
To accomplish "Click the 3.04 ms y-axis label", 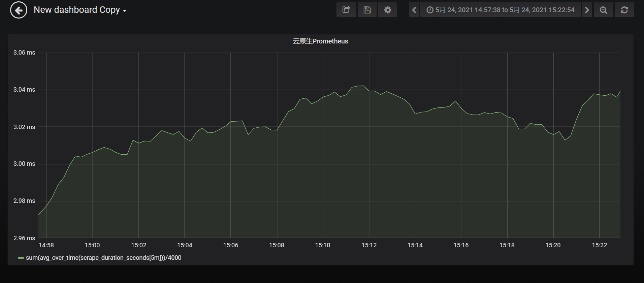I will [x=24, y=90].
